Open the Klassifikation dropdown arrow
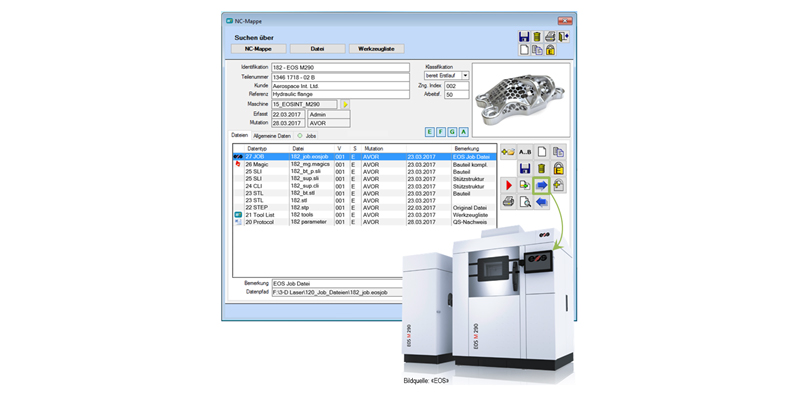 pyautogui.click(x=465, y=76)
